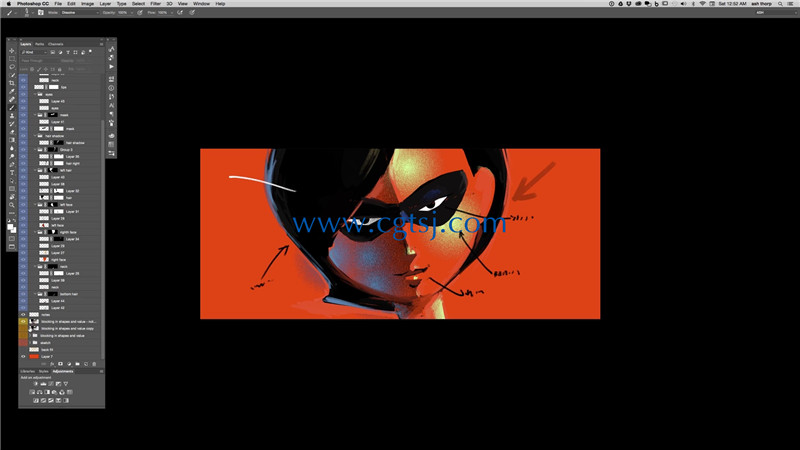Collapse the bottom hair group arrow
This screenshot has width=800, height=450.
tap(35, 294)
